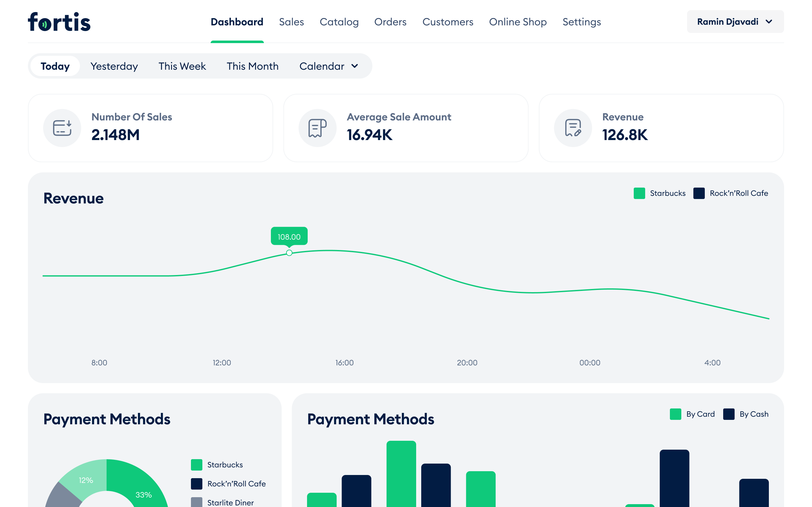Click the 33% donut chart segment
Viewport: 812px width, 507px height.
[144, 494]
